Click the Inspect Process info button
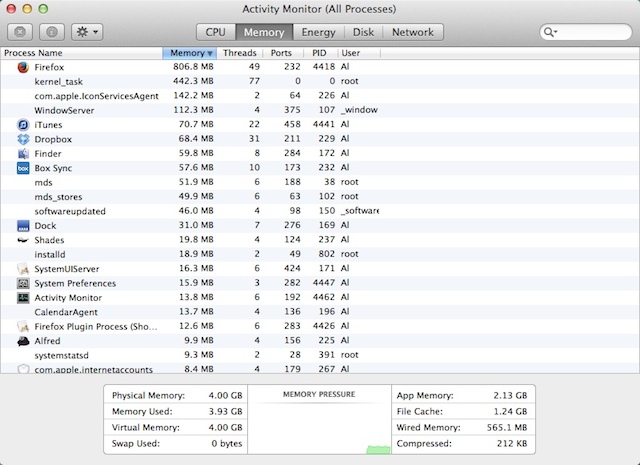The width and height of the screenshot is (640, 465). [52, 32]
